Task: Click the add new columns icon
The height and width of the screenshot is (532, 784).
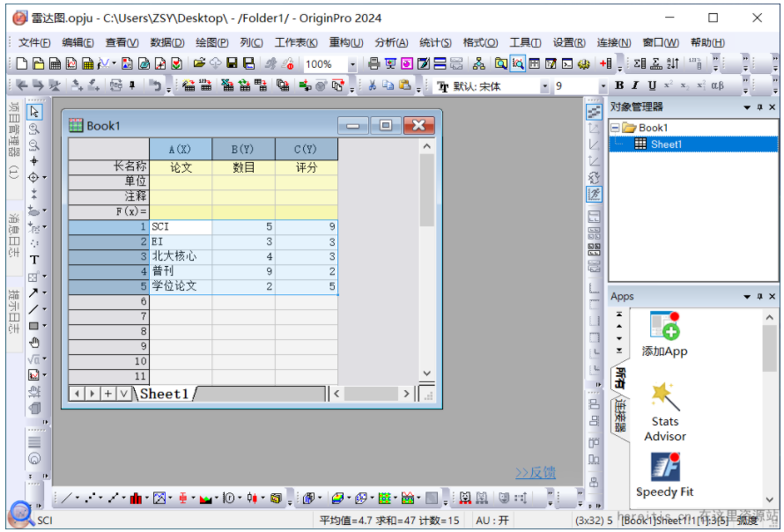Action: (605, 63)
